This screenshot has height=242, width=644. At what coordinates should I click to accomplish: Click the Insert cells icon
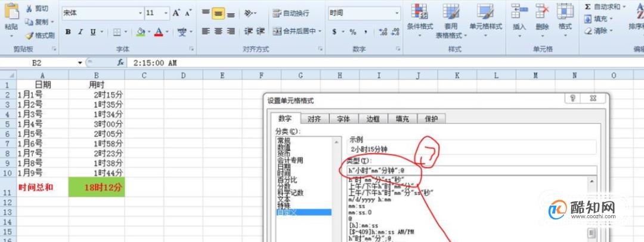[x=519, y=11]
